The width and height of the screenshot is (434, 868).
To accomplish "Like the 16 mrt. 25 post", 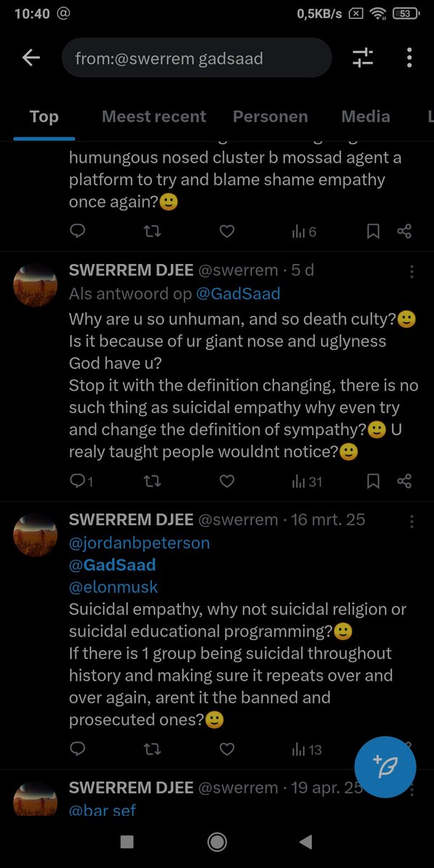I will tap(226, 749).
